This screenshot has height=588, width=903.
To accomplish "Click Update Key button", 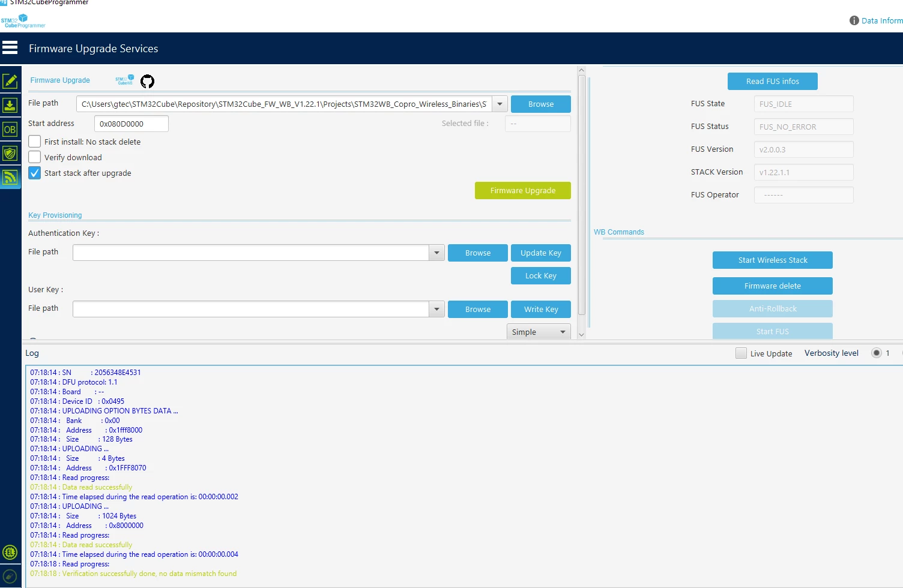I will tap(541, 253).
